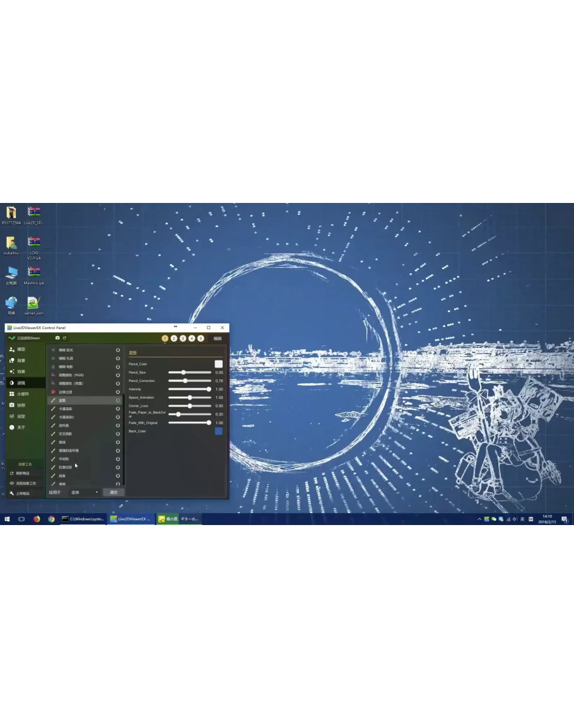The image size is (574, 728).
Task: Double-check the Mashiro.lpk desktop file icon
Action: [34, 273]
